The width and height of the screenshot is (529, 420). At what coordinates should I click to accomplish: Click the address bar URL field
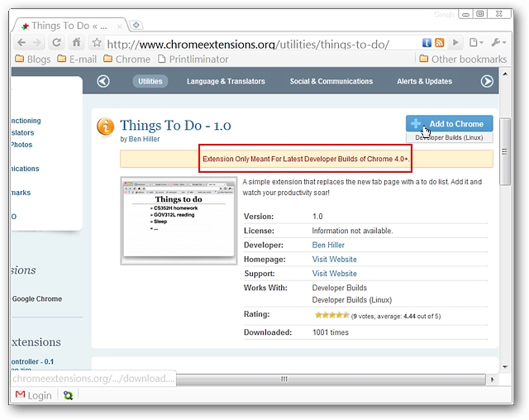261,44
